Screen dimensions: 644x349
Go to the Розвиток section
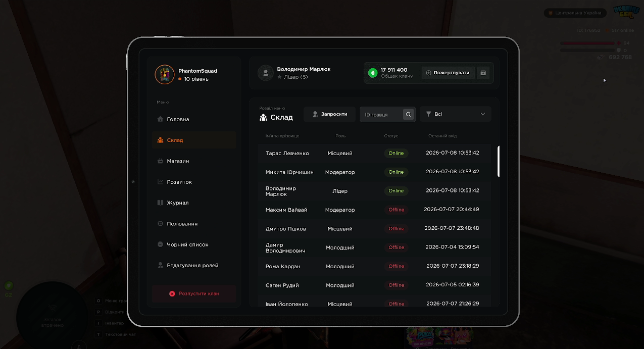coord(194,182)
